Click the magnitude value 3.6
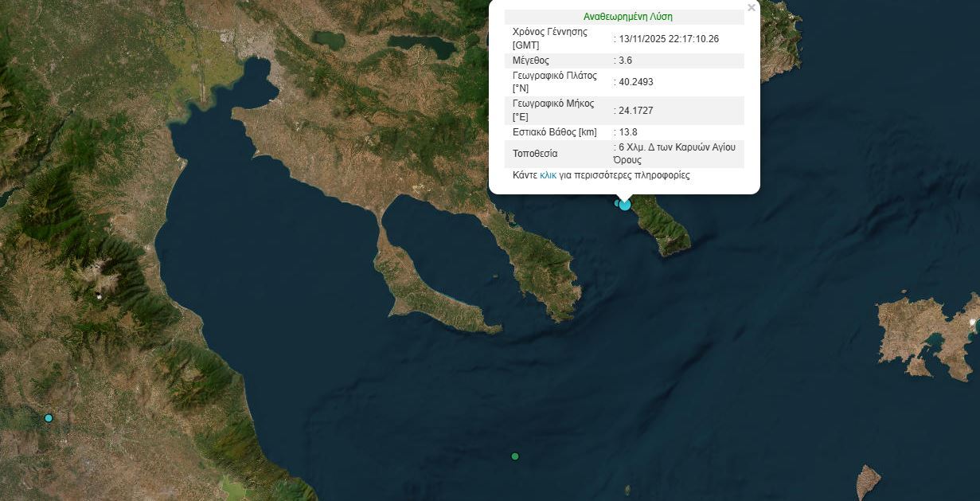980x501 pixels. tap(626, 61)
